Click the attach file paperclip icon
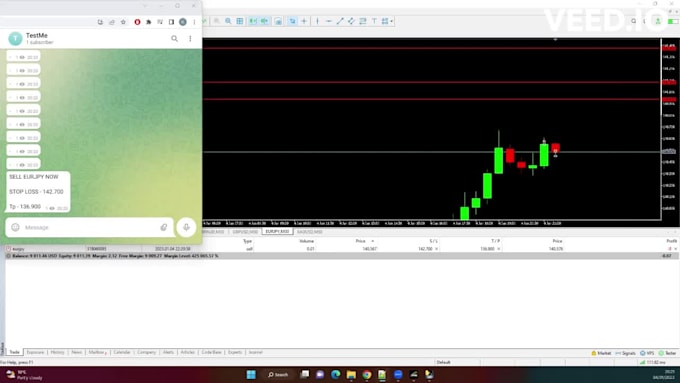This screenshot has height=383, width=680. 164,227
